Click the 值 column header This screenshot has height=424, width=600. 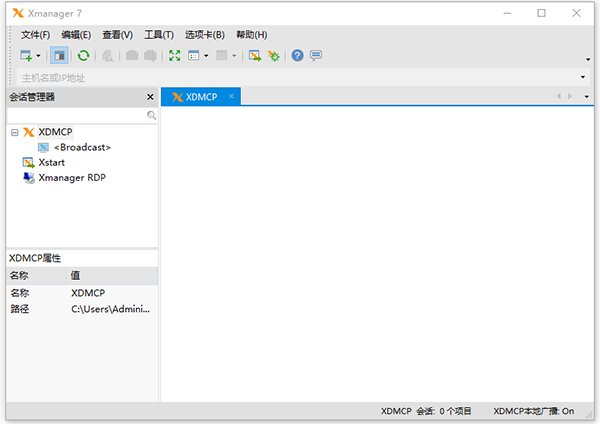pos(112,276)
